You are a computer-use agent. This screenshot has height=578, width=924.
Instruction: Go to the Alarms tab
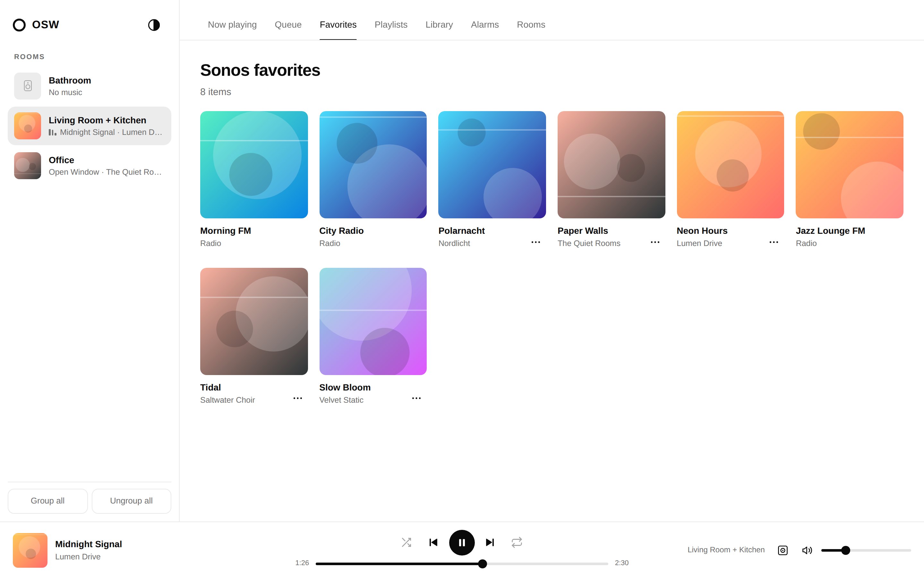[485, 24]
